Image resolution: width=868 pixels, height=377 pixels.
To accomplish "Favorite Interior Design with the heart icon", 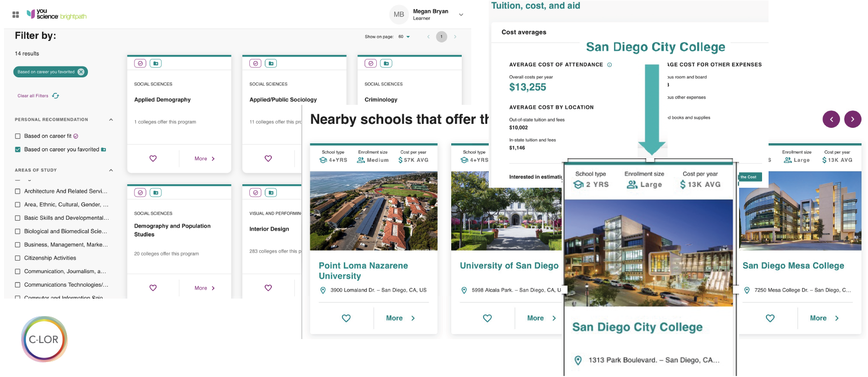I will [x=268, y=288].
